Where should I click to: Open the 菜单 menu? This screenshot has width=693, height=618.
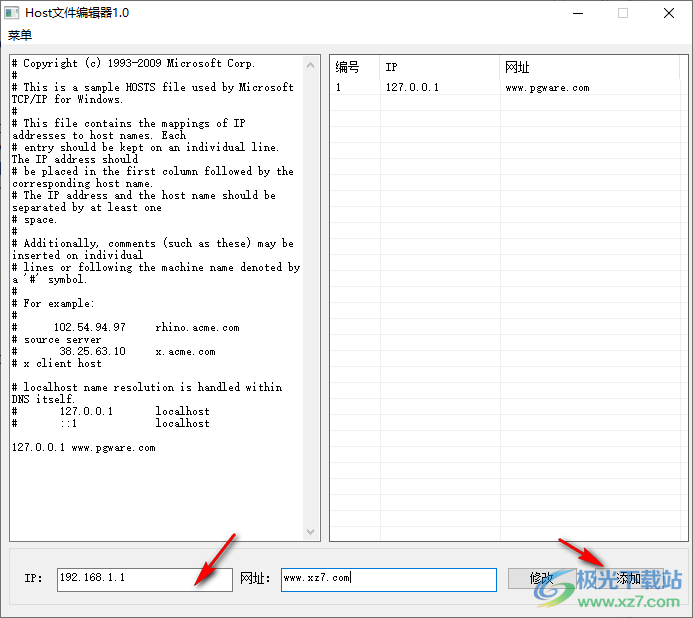(20, 35)
